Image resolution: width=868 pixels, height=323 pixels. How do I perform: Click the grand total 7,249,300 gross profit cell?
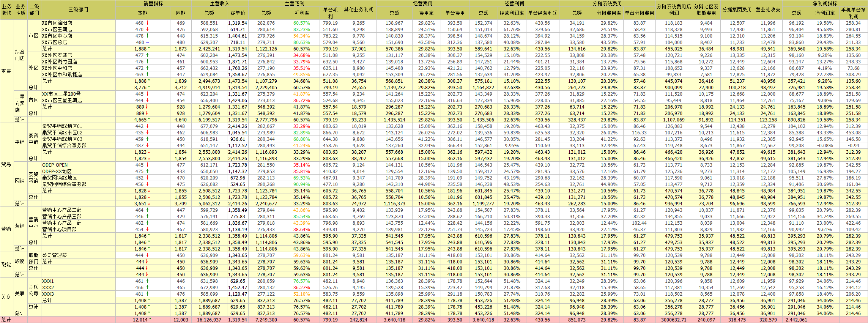pyautogui.click(x=266, y=320)
